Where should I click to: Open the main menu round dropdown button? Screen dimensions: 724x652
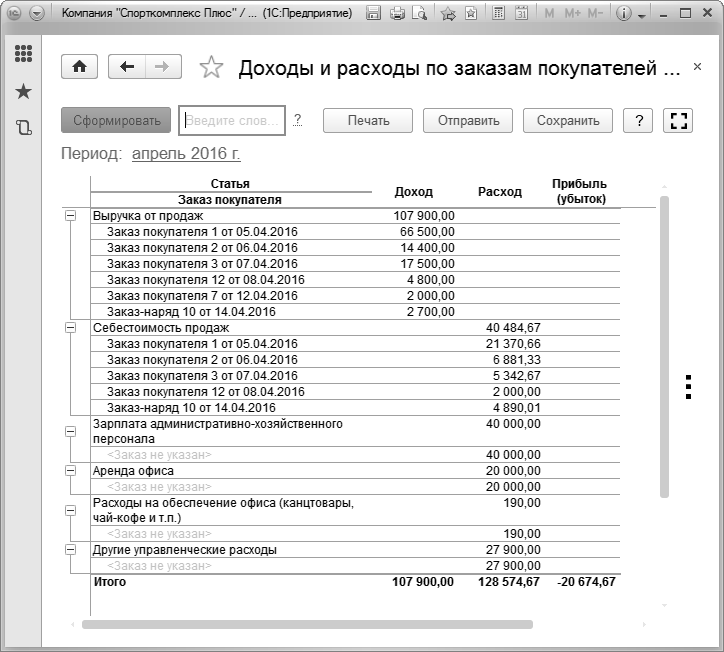pyautogui.click(x=37, y=13)
